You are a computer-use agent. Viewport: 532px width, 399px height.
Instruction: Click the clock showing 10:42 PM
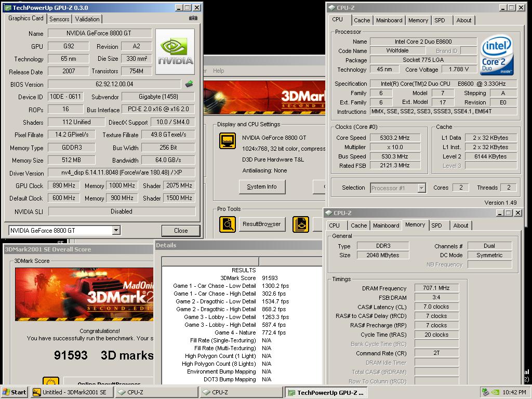(x=514, y=392)
